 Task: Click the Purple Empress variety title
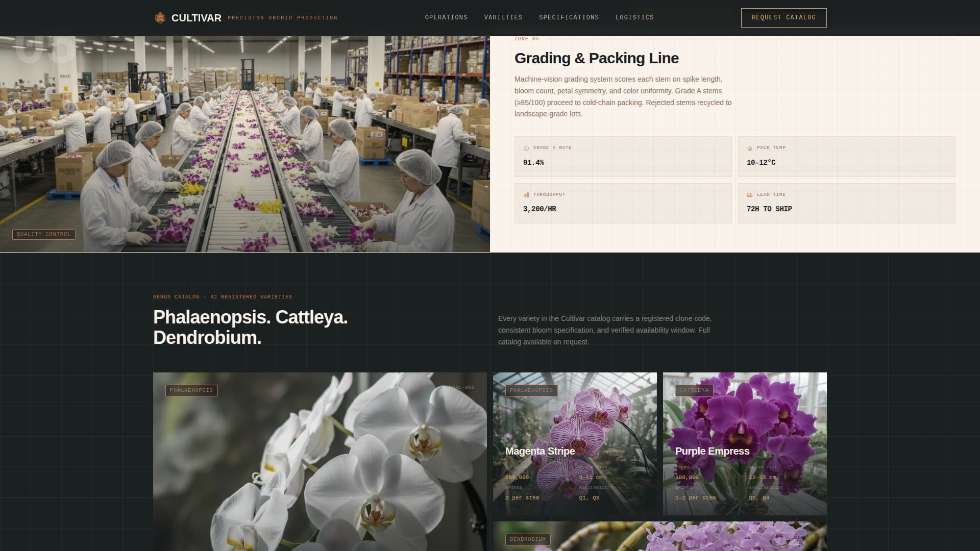tap(712, 451)
